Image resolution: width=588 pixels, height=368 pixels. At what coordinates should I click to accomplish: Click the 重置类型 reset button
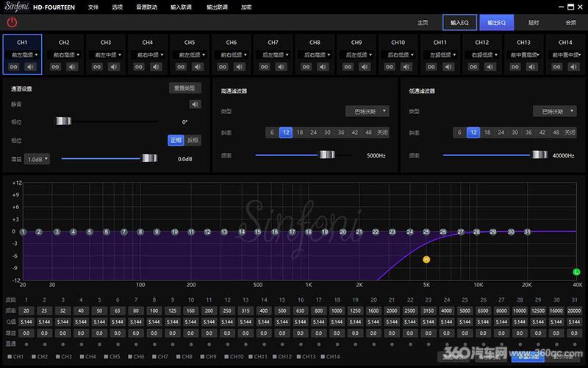[184, 88]
